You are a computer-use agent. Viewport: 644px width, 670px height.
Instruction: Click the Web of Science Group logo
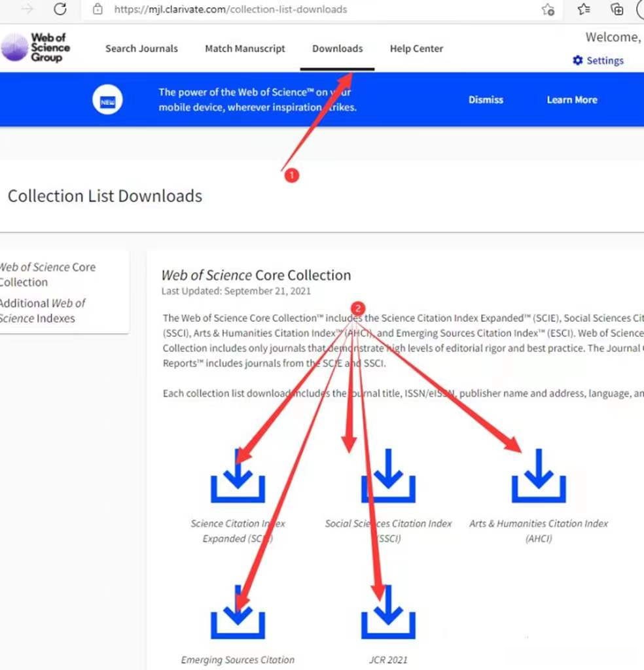pyautogui.click(x=35, y=47)
